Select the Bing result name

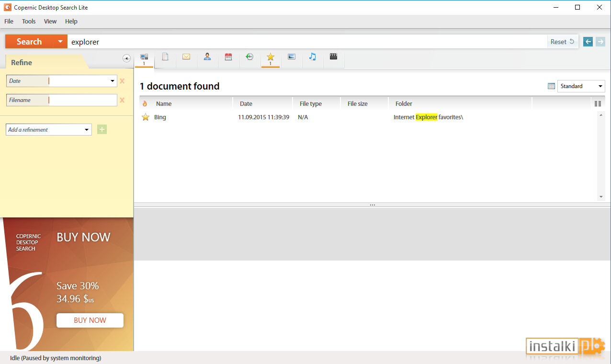(x=160, y=117)
